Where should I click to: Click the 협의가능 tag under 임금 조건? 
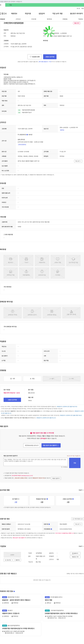coord(62,130)
